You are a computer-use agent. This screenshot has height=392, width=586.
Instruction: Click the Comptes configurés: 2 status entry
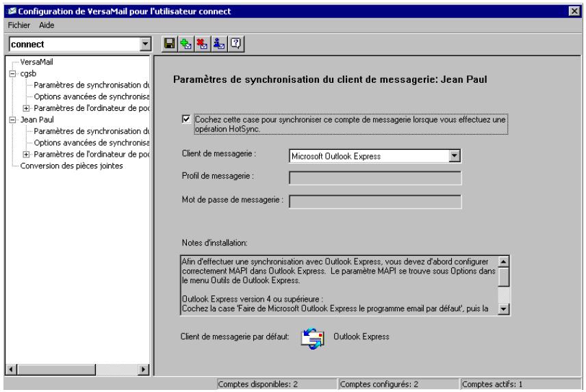tap(398, 384)
